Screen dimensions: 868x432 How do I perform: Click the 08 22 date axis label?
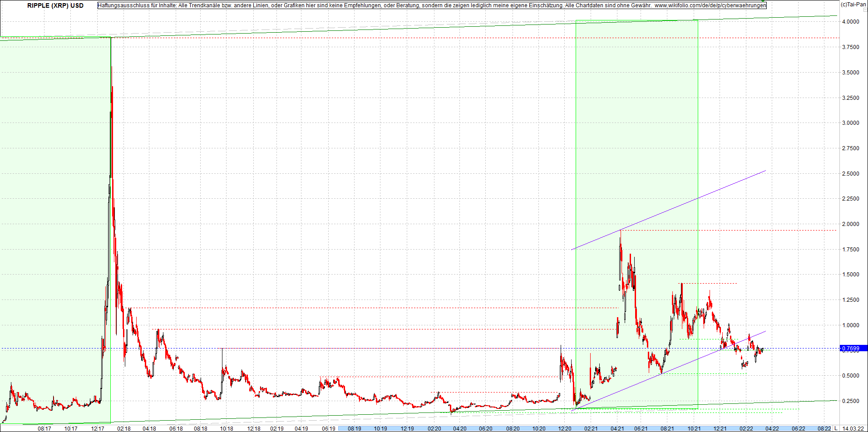pyautogui.click(x=825, y=428)
